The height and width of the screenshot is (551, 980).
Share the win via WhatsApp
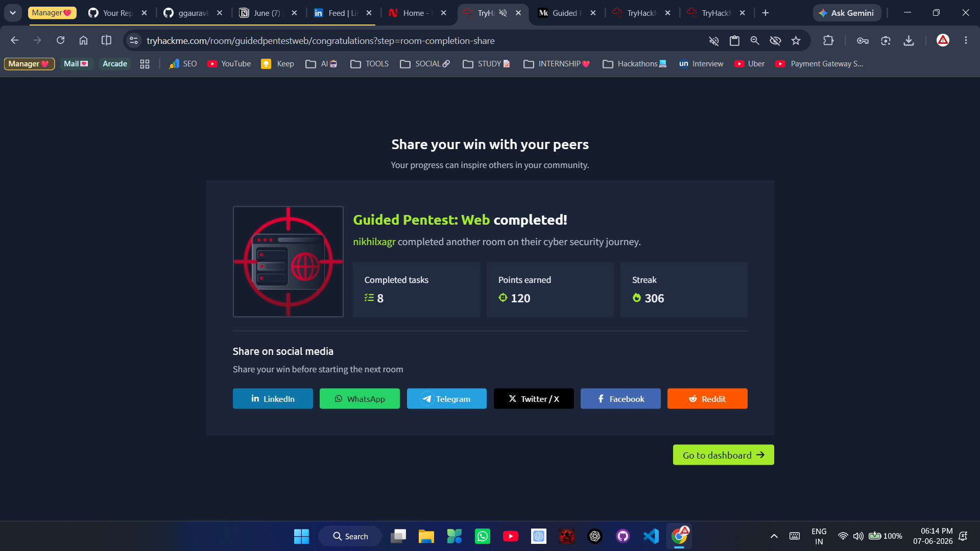click(360, 398)
